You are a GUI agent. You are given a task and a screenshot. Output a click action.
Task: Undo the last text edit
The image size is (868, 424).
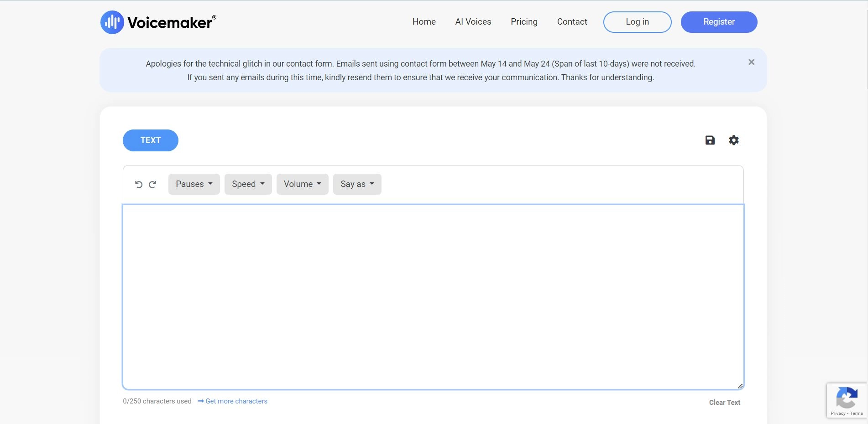pos(139,184)
